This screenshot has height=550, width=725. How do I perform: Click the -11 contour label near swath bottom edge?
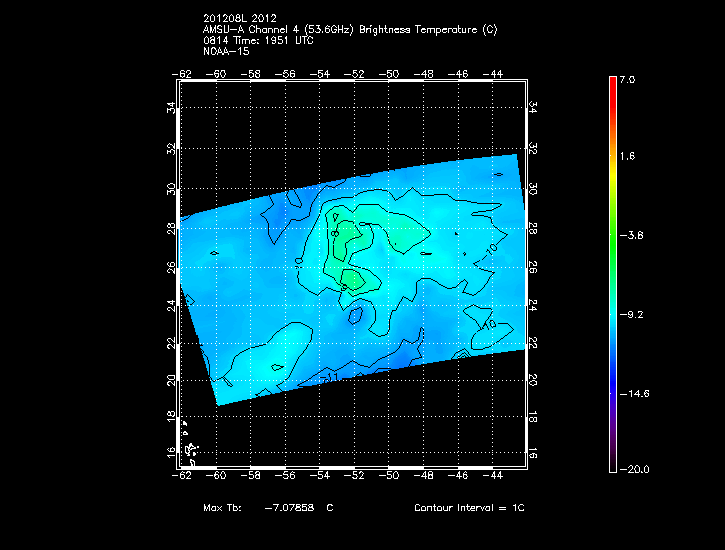coord(329,378)
